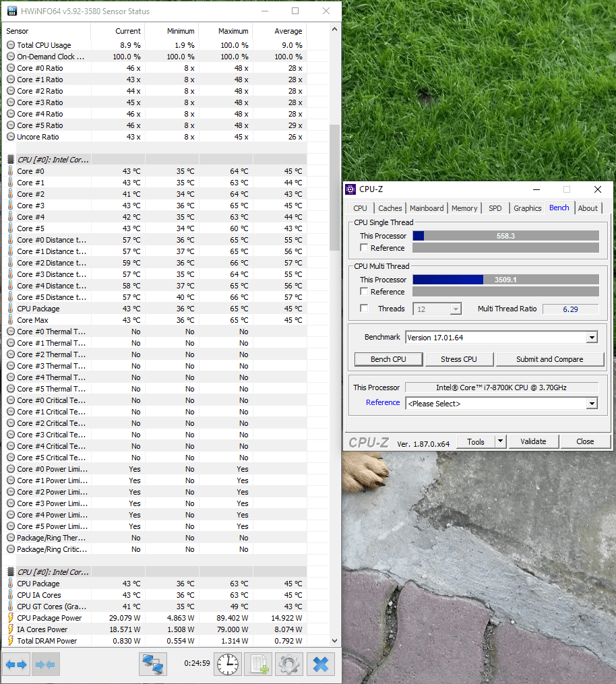Click the expand-layout arrows icon in HWiNFO toolbar
Viewport: 616px width, 684px height.
[16, 664]
